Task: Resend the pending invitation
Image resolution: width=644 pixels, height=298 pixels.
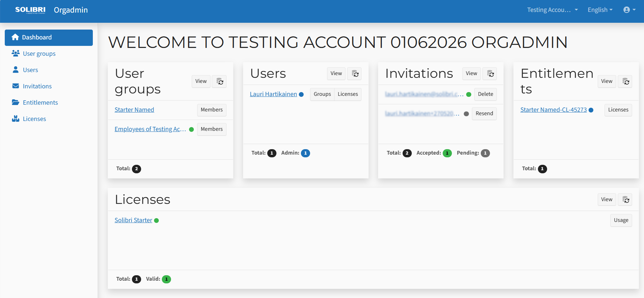Action: coord(485,113)
